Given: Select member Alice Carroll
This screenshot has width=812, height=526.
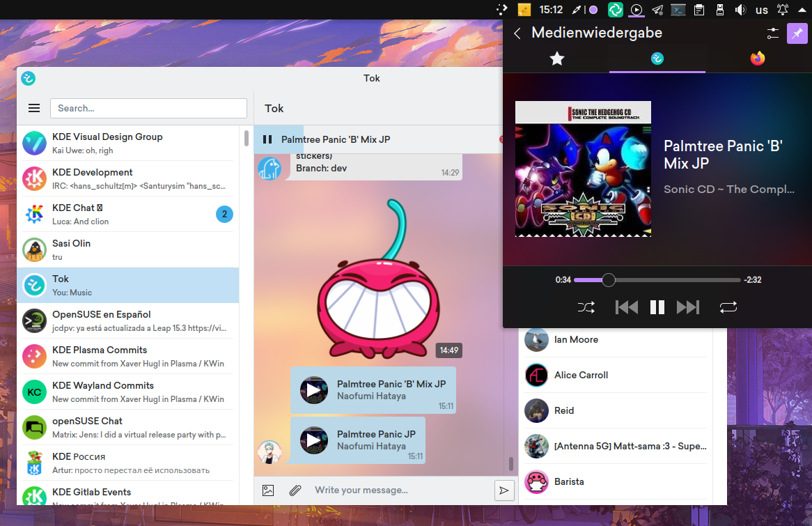Looking at the screenshot, I should pos(615,376).
